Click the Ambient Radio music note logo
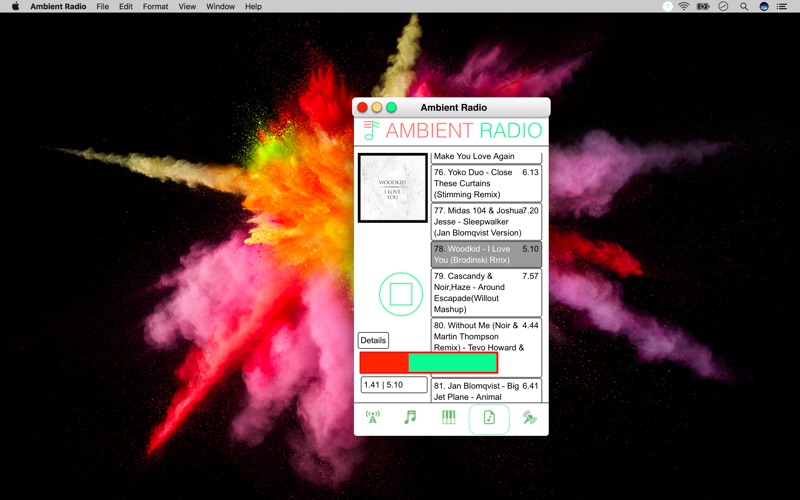Image resolution: width=800 pixels, height=500 pixels. tap(371, 130)
